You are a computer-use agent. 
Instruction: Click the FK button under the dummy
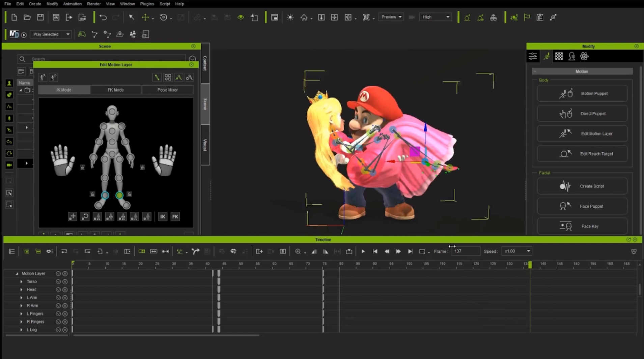pos(175,217)
